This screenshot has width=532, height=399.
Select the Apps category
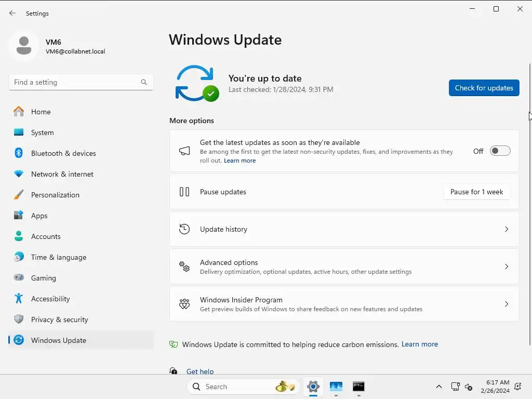[81, 216]
